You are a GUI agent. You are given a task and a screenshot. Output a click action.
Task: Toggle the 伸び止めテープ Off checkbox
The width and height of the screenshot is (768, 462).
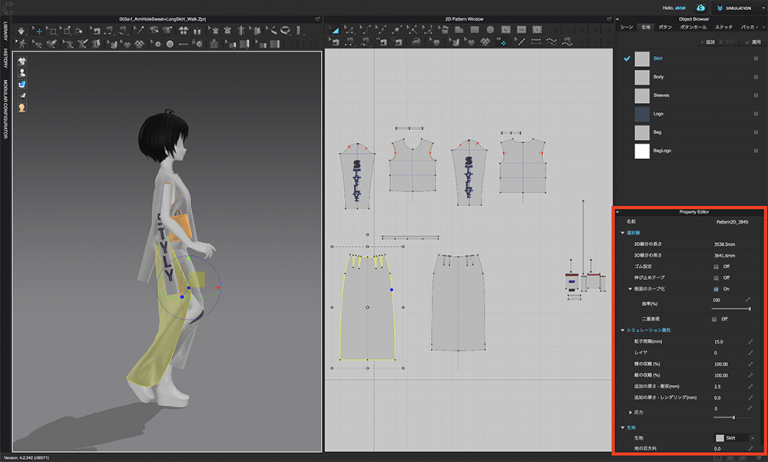click(x=716, y=278)
